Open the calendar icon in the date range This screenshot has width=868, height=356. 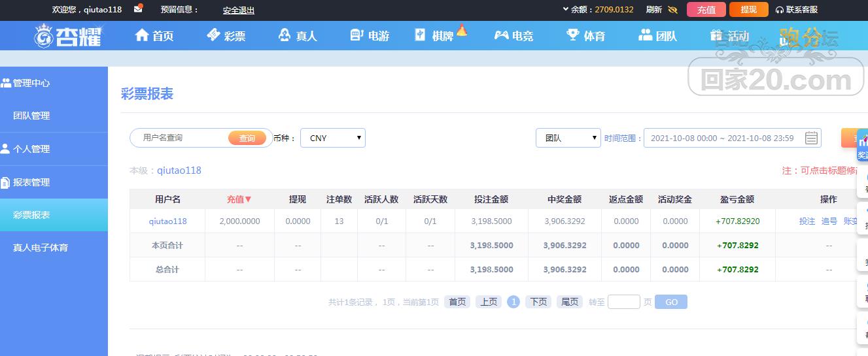(811, 138)
